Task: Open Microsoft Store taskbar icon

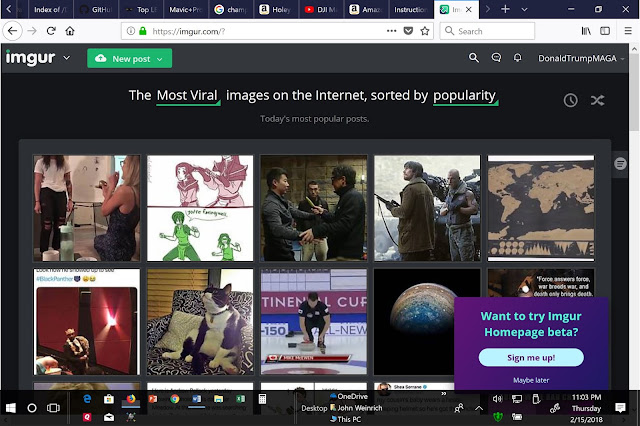Action: 109,399
